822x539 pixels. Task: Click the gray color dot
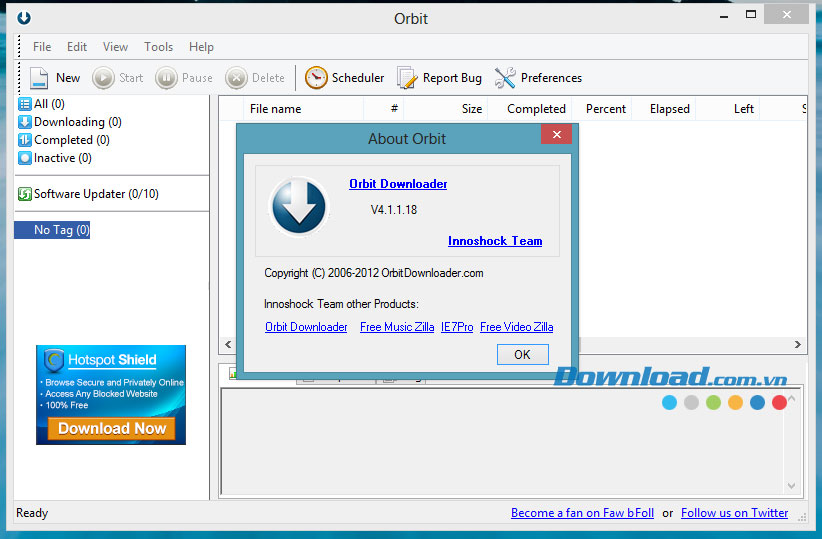691,403
